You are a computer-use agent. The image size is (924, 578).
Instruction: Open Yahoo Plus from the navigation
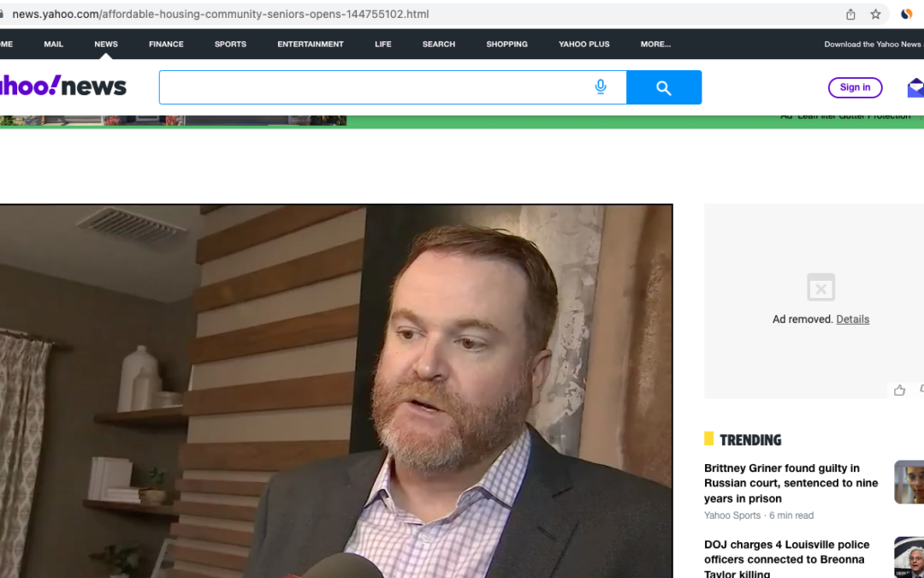(584, 45)
